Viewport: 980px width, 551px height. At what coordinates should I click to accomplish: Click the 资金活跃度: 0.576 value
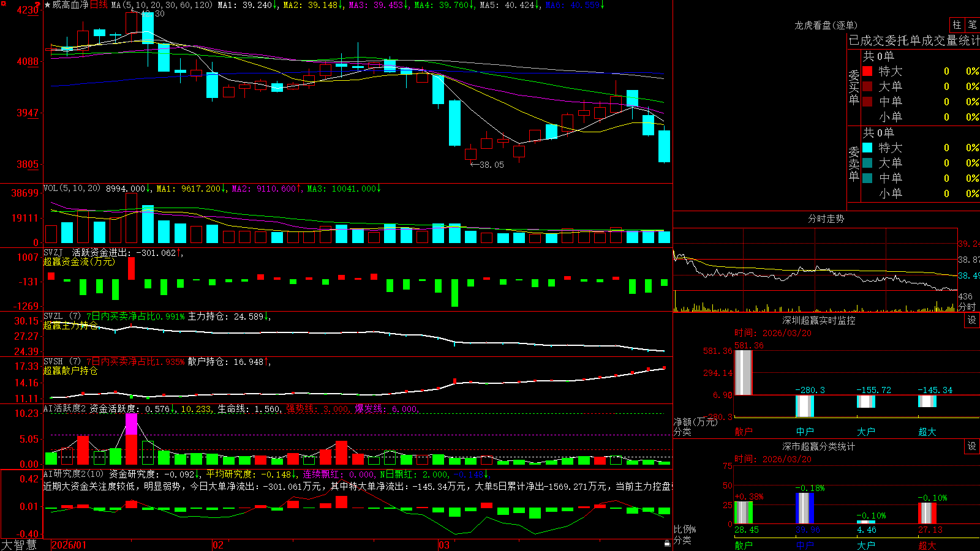[130, 409]
